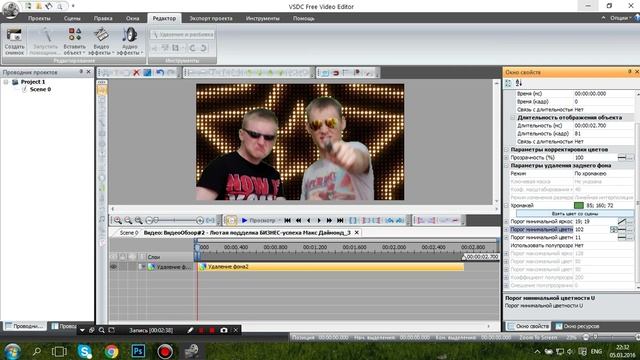Open the Вставить объект dropdown
The height and width of the screenshot is (360, 640).
(74, 41)
